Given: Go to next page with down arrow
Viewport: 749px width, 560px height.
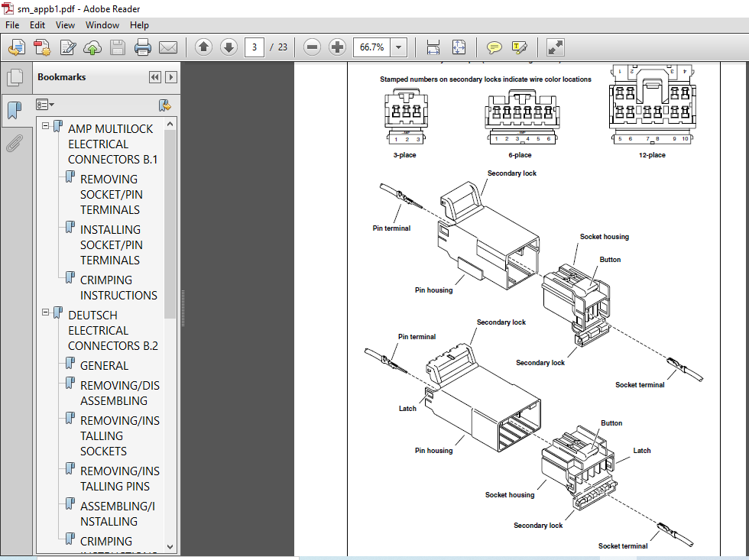Looking at the screenshot, I should (229, 47).
